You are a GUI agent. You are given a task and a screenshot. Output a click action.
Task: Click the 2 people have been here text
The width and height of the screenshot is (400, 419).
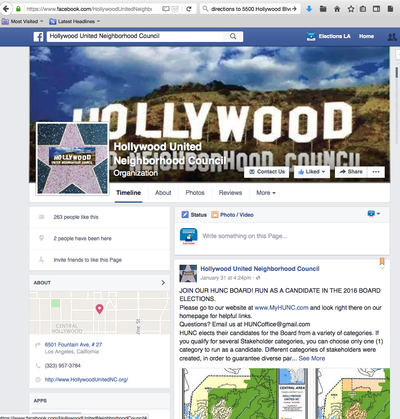(83, 238)
